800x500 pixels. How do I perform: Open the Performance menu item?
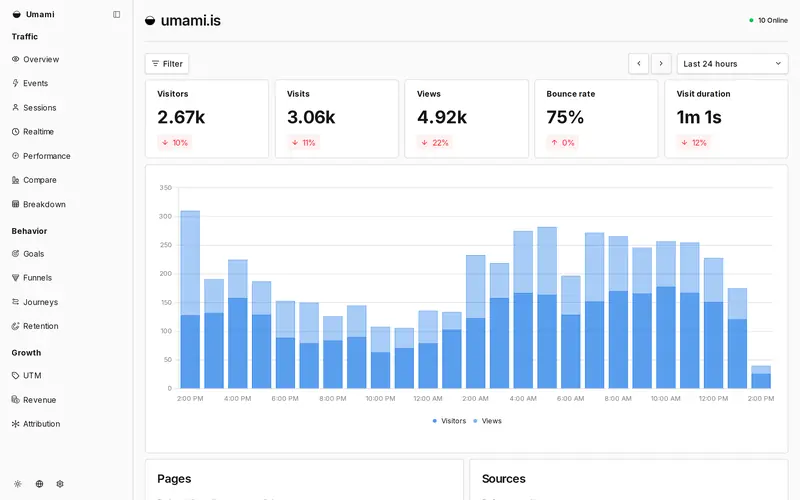[41, 156]
